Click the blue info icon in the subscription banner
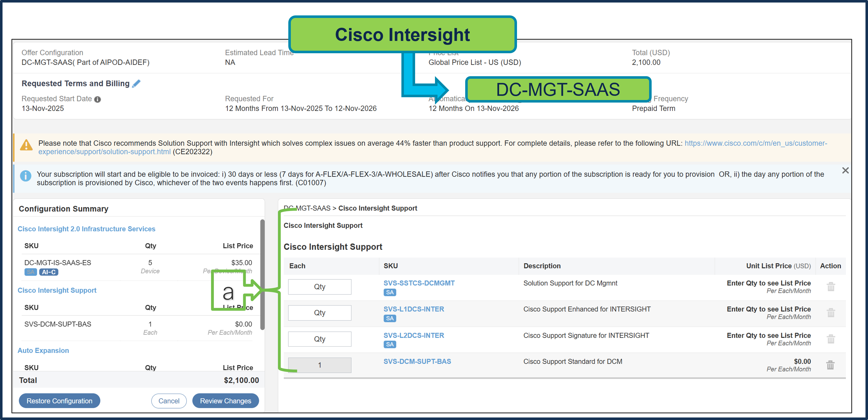 pos(26,175)
